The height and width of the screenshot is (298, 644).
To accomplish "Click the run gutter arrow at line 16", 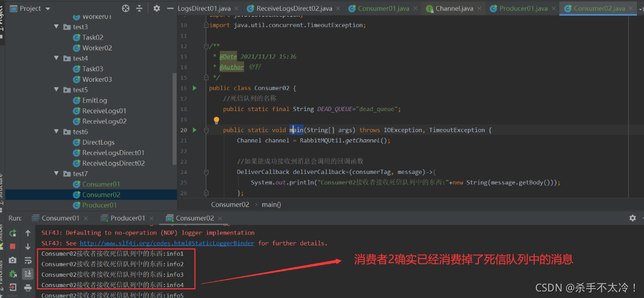I will (x=195, y=88).
